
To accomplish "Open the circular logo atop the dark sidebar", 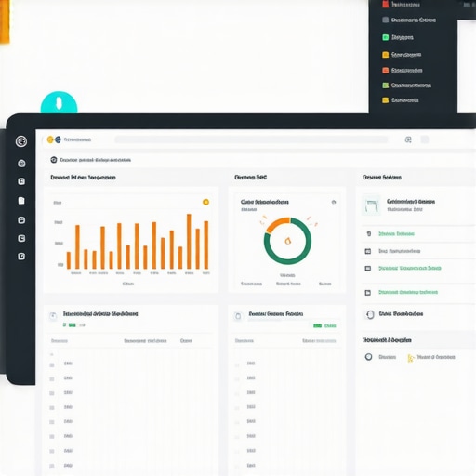I will coord(21,141).
